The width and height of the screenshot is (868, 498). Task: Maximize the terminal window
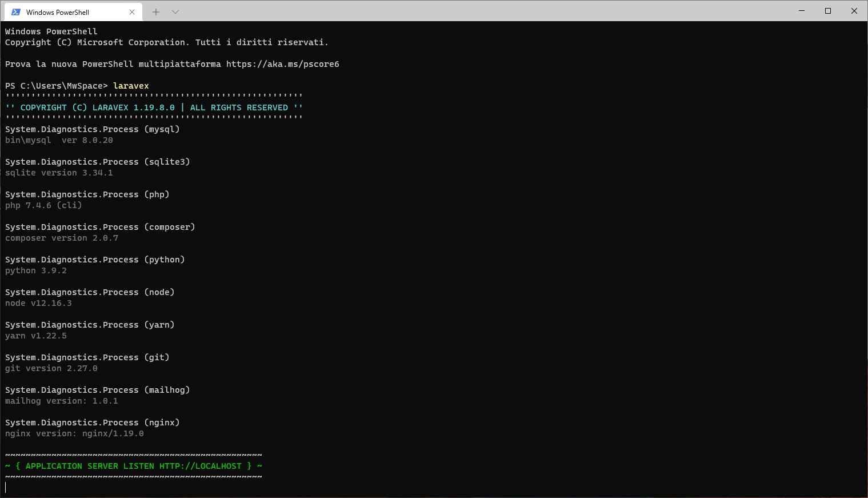tap(828, 10)
